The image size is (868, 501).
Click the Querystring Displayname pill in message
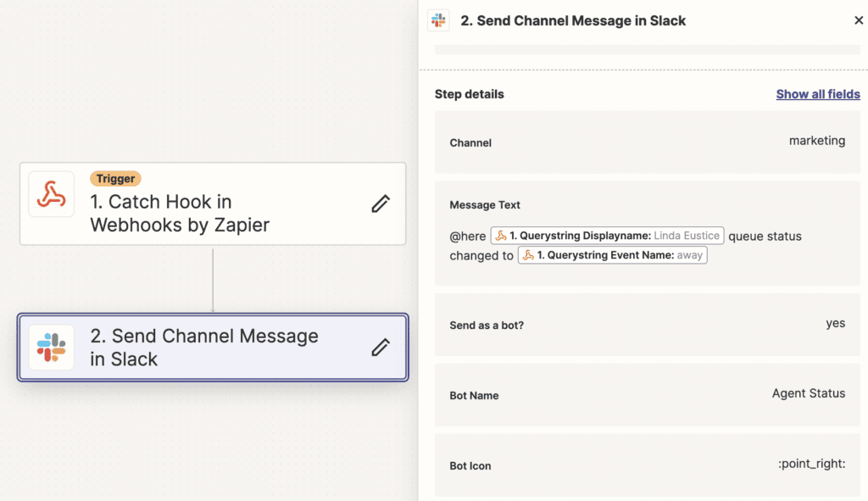tap(607, 236)
